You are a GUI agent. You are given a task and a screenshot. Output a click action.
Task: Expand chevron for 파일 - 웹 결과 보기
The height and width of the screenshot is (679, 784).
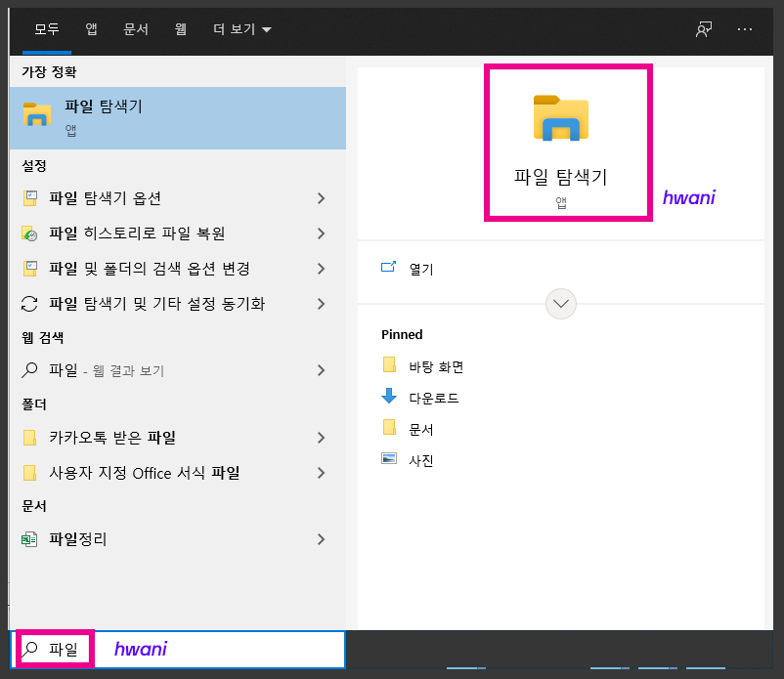point(322,370)
